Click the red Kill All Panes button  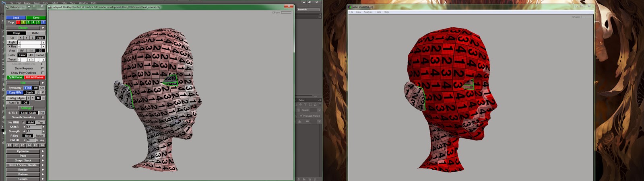[x=35, y=77]
